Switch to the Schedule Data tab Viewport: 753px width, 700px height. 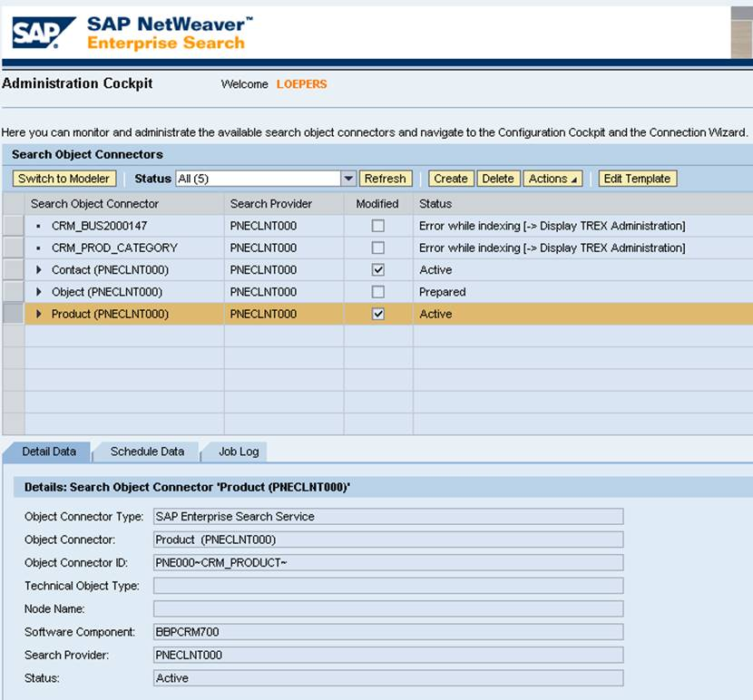(x=147, y=452)
